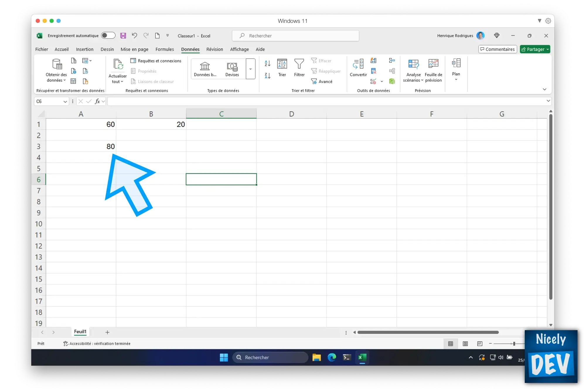
Task: Click the Feuil1 sheet tab
Action: pos(80,332)
